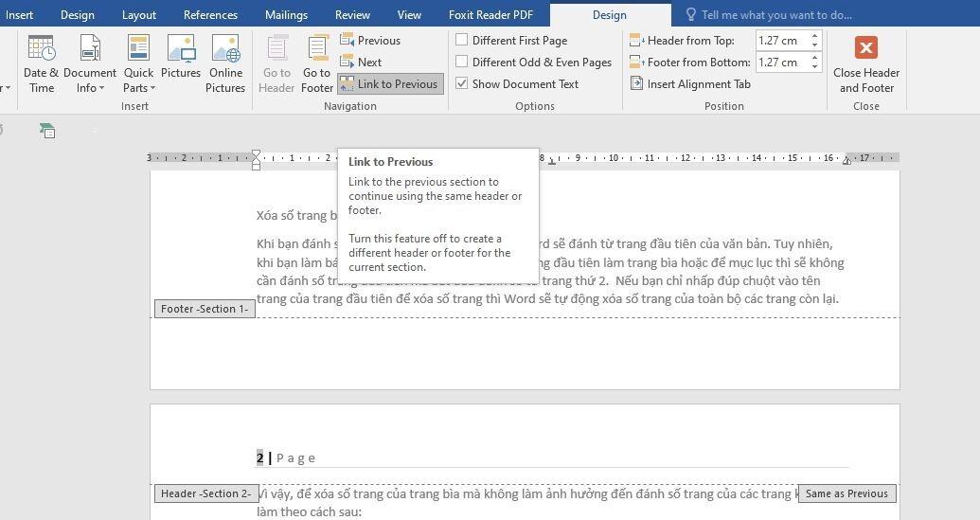Image resolution: width=980 pixels, height=520 pixels.
Task: Click page number 2 in header
Action: 260,458
